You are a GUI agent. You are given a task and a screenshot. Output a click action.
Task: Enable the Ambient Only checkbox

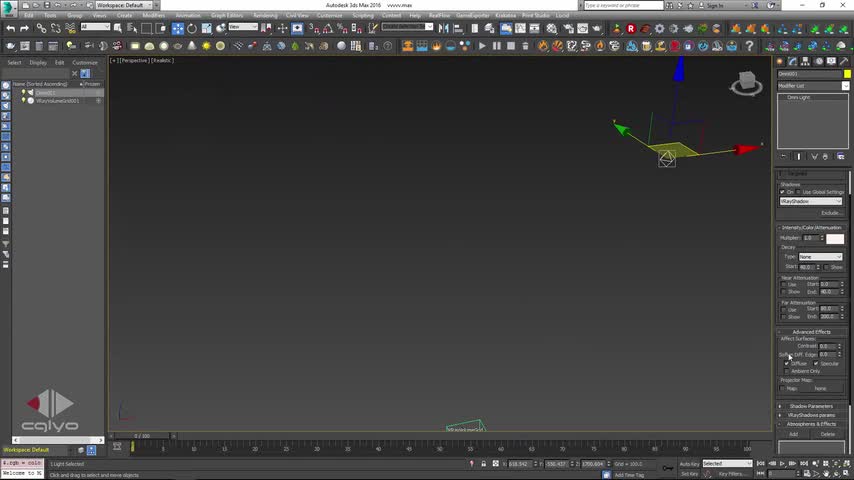[x=786, y=371]
